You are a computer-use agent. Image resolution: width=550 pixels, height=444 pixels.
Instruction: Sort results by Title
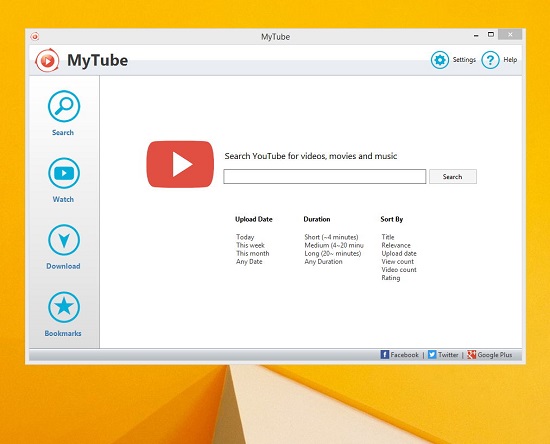click(x=388, y=237)
